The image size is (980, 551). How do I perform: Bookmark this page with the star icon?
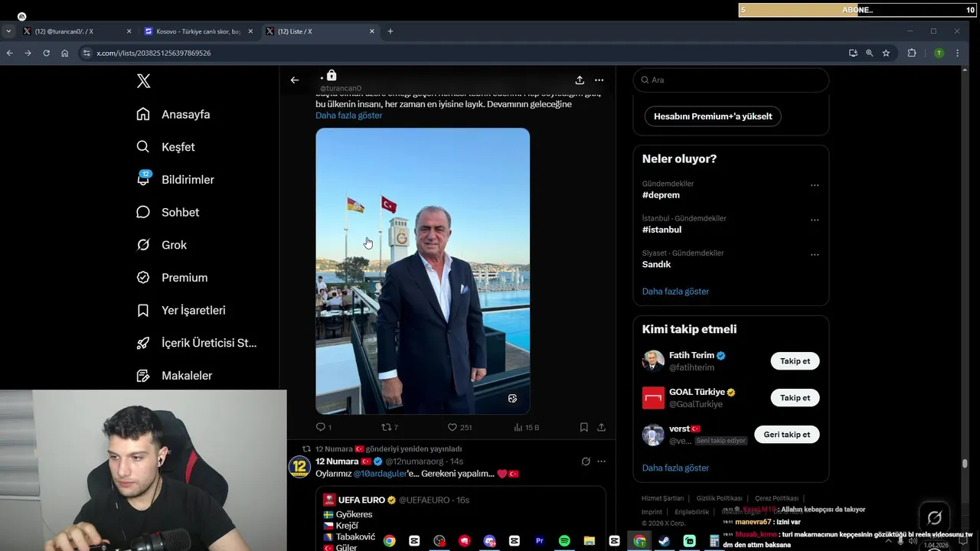(886, 53)
